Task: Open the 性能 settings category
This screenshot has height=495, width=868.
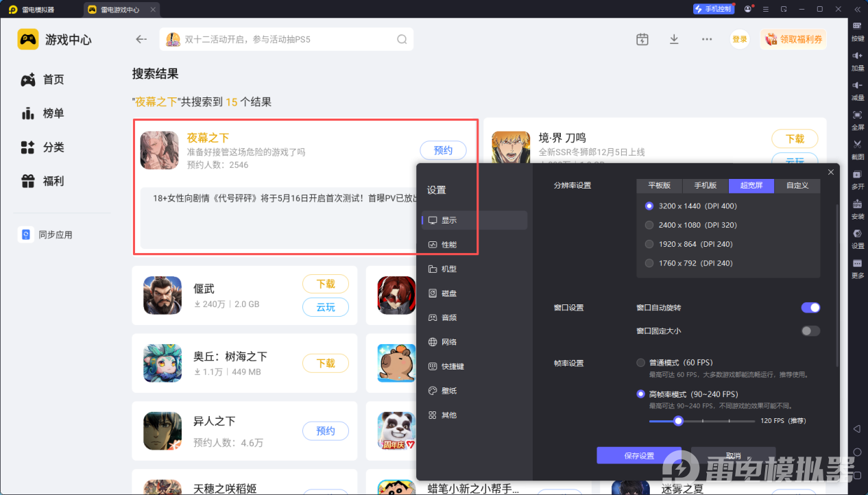Action: click(474, 245)
